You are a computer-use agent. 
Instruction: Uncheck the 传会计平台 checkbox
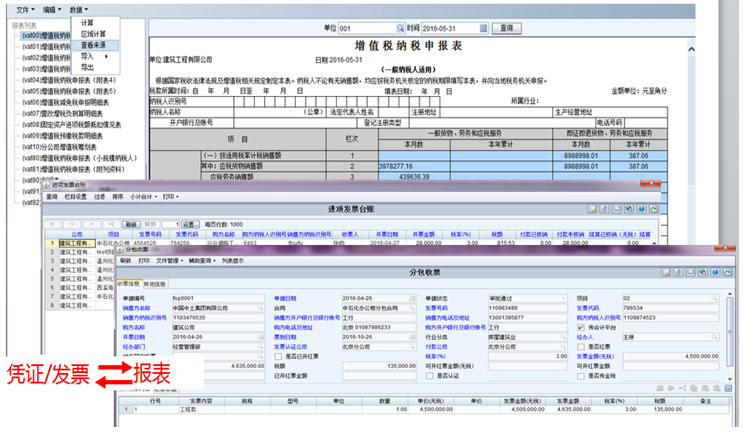pos(581,327)
